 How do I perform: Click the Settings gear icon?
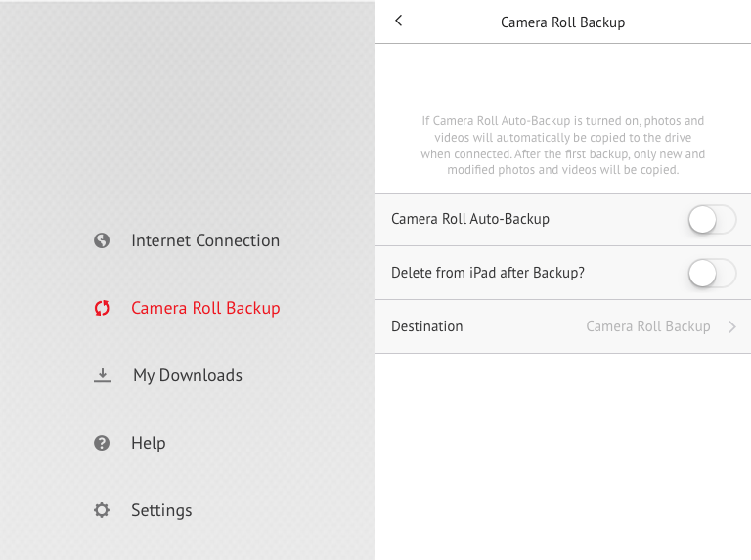click(x=102, y=510)
